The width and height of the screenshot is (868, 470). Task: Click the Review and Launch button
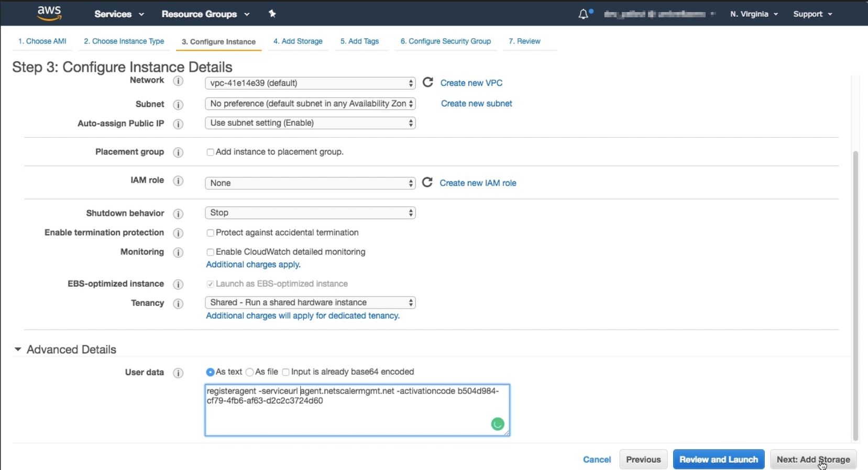pyautogui.click(x=719, y=460)
